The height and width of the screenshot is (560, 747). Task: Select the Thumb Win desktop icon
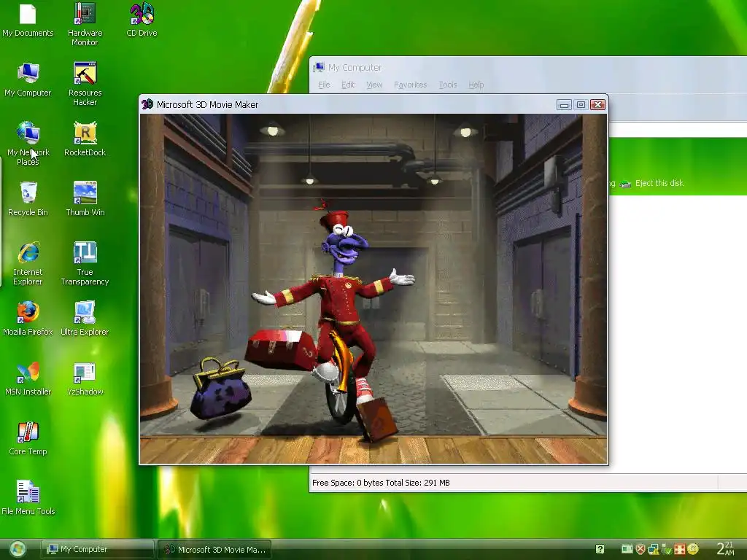coord(85,199)
